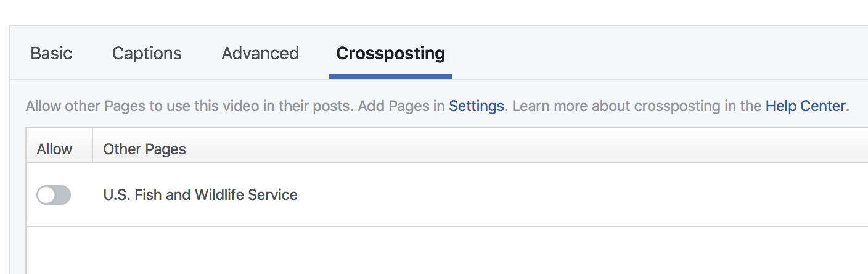Viewport: 868px width, 274px height.
Task: Click the 'Add Pages in' text
Action: tap(401, 106)
